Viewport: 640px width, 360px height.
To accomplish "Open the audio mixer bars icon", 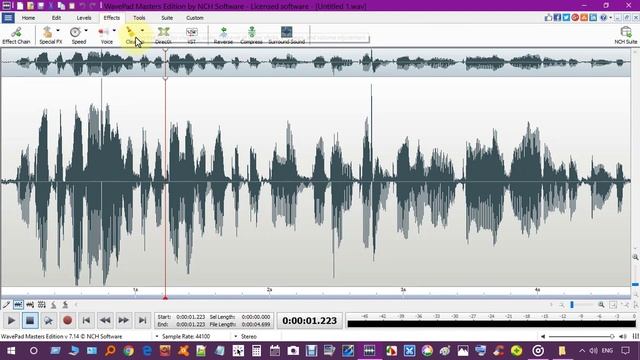I will point(636,336).
